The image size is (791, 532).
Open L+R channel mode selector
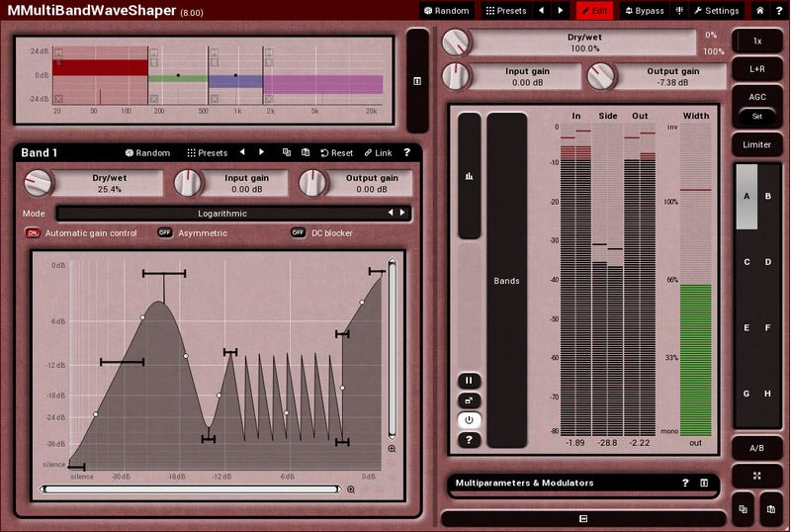click(757, 69)
